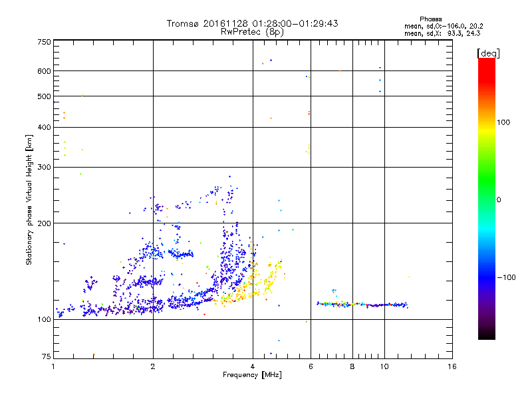This screenshot has width=532, height=399.
Task: Click the isolated yellow point near 12 MHz
Action: point(409,277)
